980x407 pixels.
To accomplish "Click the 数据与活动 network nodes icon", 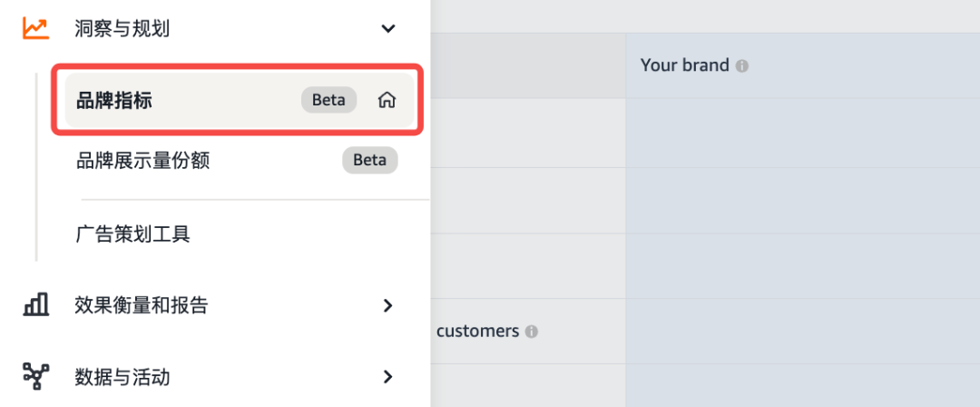I will point(35,376).
